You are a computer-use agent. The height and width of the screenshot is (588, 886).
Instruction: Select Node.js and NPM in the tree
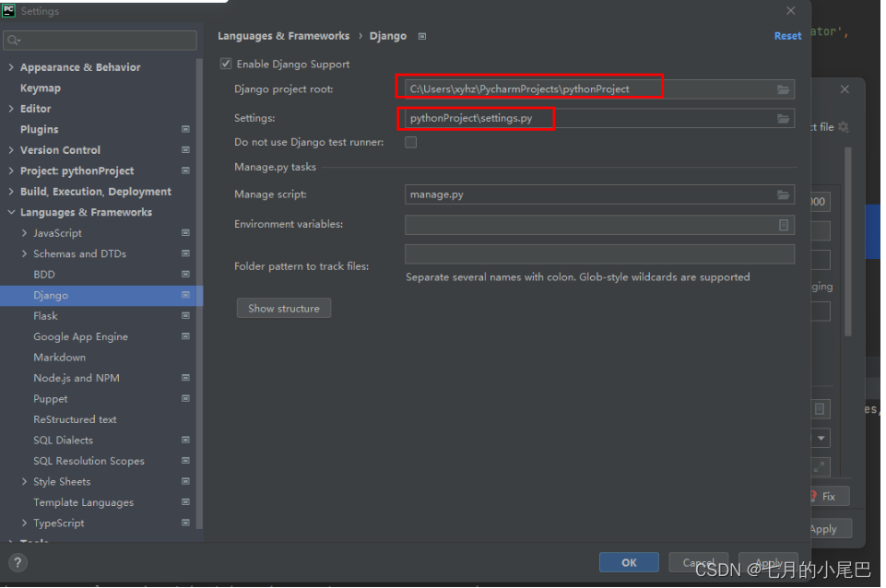pyautogui.click(x=77, y=378)
